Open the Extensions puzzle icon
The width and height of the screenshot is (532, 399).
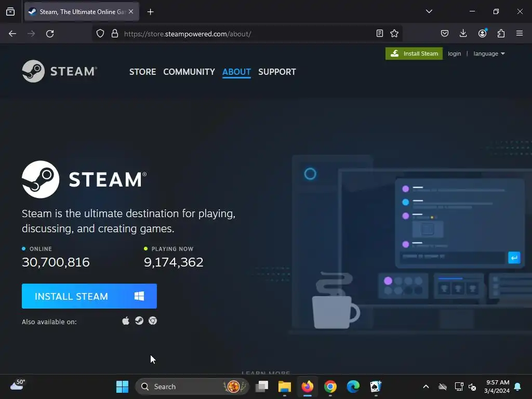[501, 33]
